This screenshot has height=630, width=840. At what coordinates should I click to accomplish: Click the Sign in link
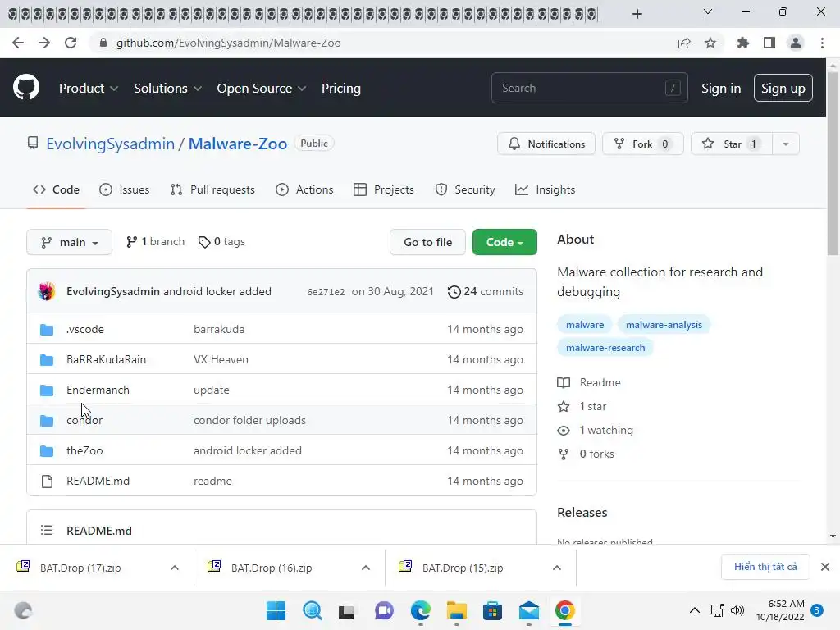pyautogui.click(x=721, y=88)
